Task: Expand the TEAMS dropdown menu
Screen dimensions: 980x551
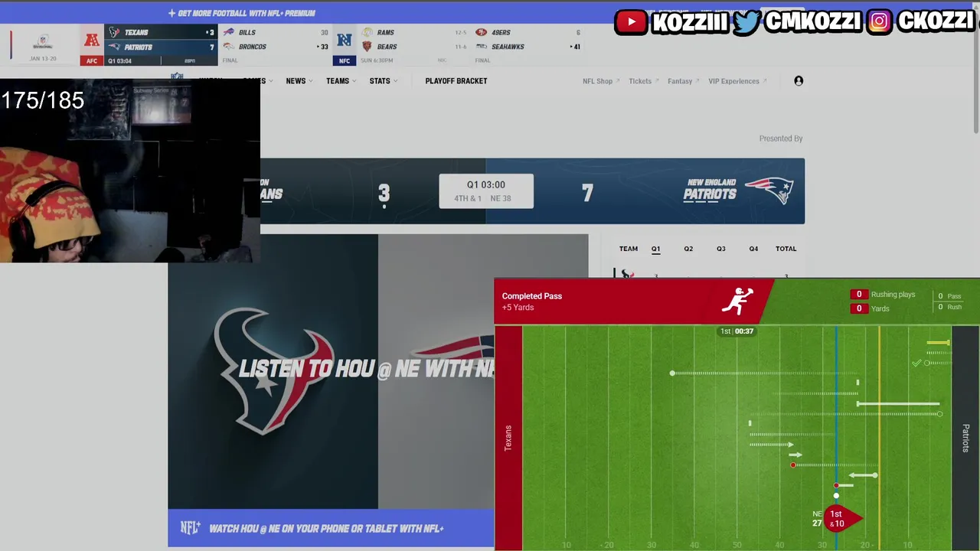Action: click(341, 81)
